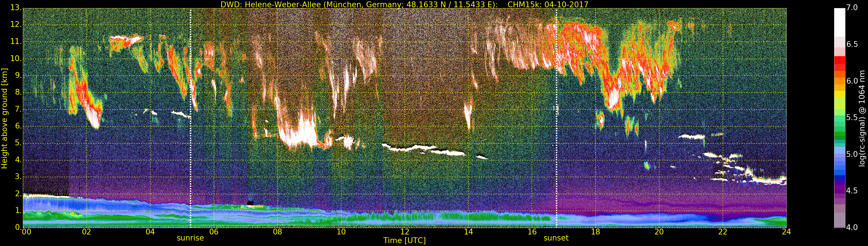Click the '02' time axis tick label

tap(87, 232)
